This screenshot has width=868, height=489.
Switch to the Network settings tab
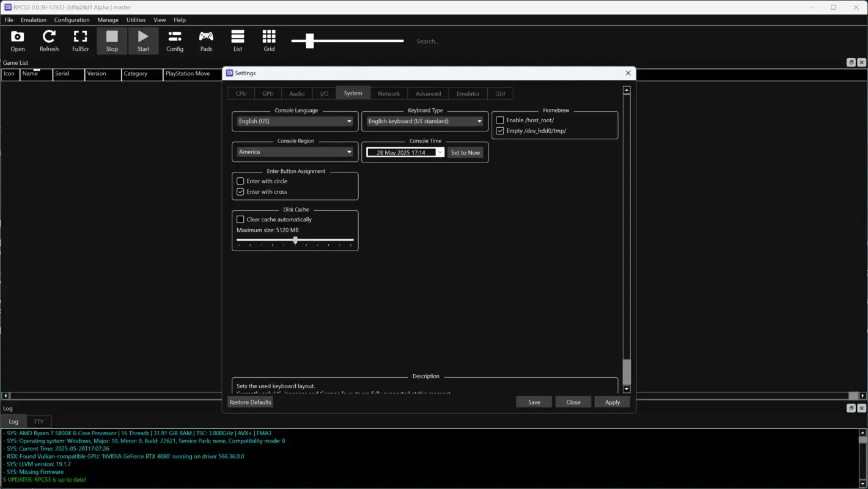click(389, 93)
